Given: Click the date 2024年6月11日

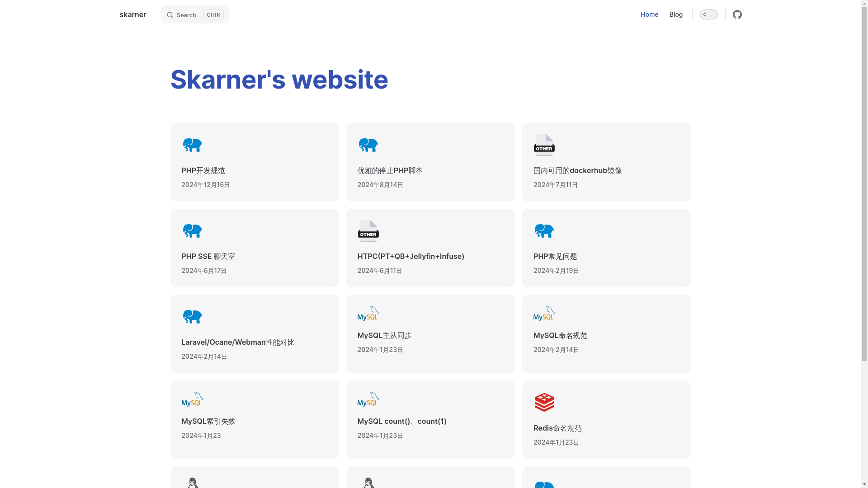Looking at the screenshot, I should [x=380, y=271].
